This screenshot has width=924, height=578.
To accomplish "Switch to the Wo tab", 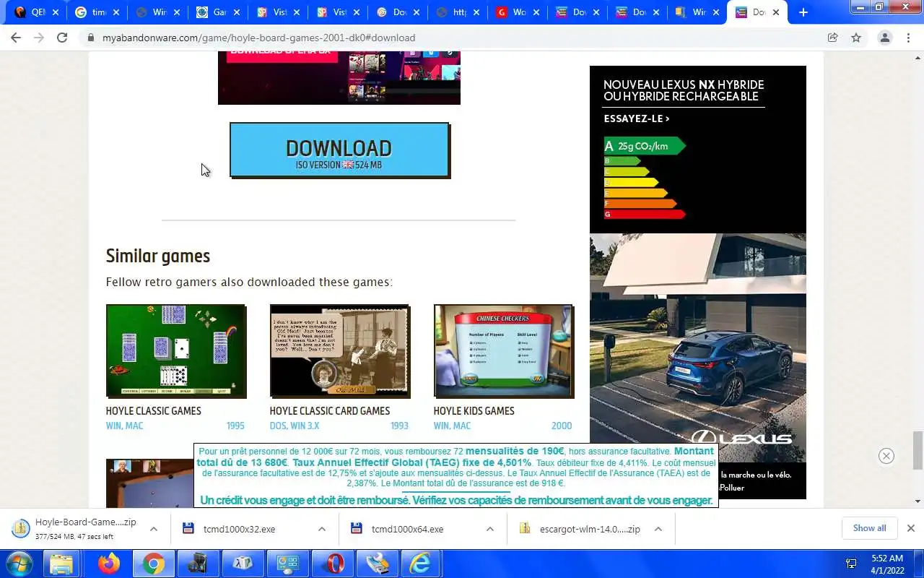I will (517, 12).
